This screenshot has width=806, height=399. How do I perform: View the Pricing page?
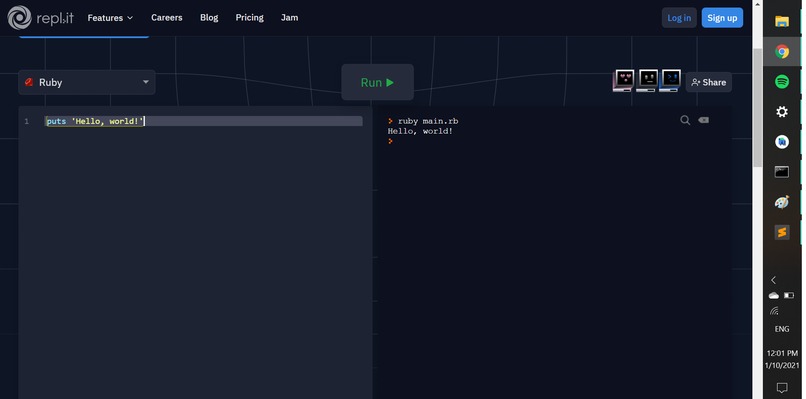(249, 17)
